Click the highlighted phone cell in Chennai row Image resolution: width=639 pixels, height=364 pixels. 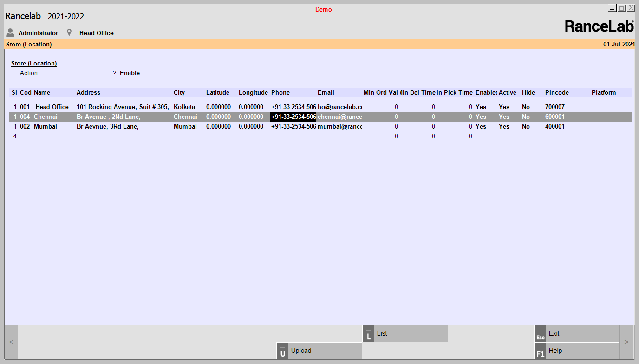(x=293, y=117)
